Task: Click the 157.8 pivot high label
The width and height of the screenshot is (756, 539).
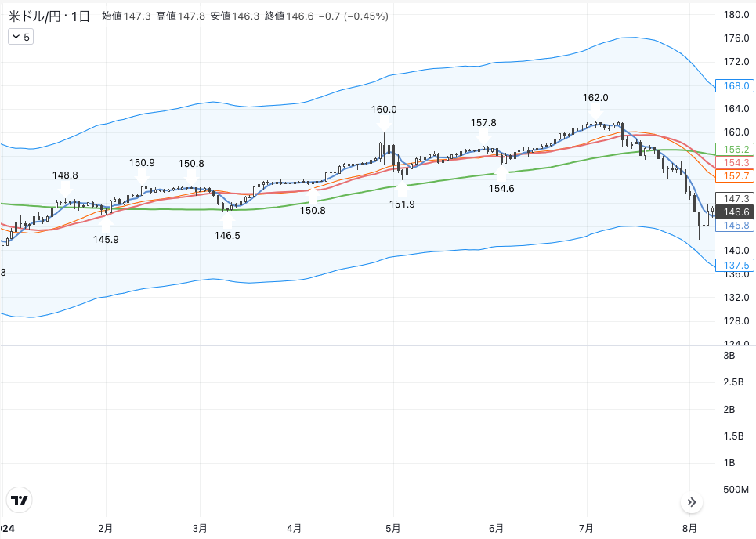Action: [x=483, y=123]
